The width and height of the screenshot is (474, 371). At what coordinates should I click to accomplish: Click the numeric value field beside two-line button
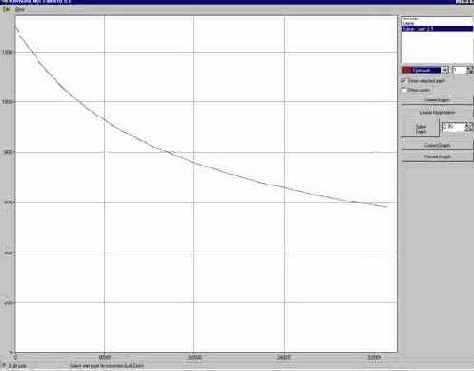(x=453, y=127)
